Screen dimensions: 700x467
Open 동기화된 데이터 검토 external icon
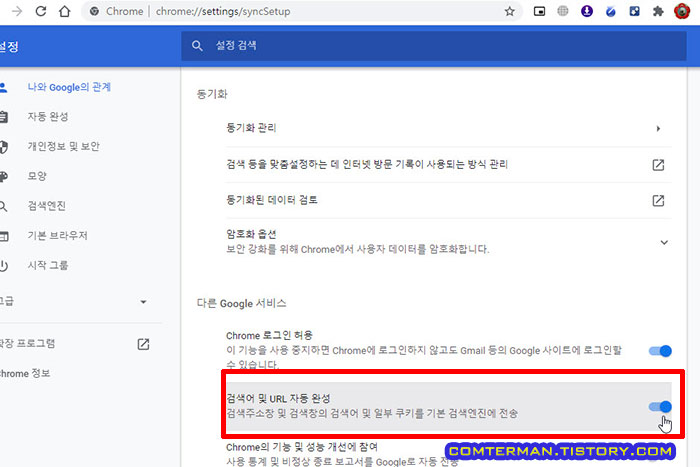tap(658, 200)
